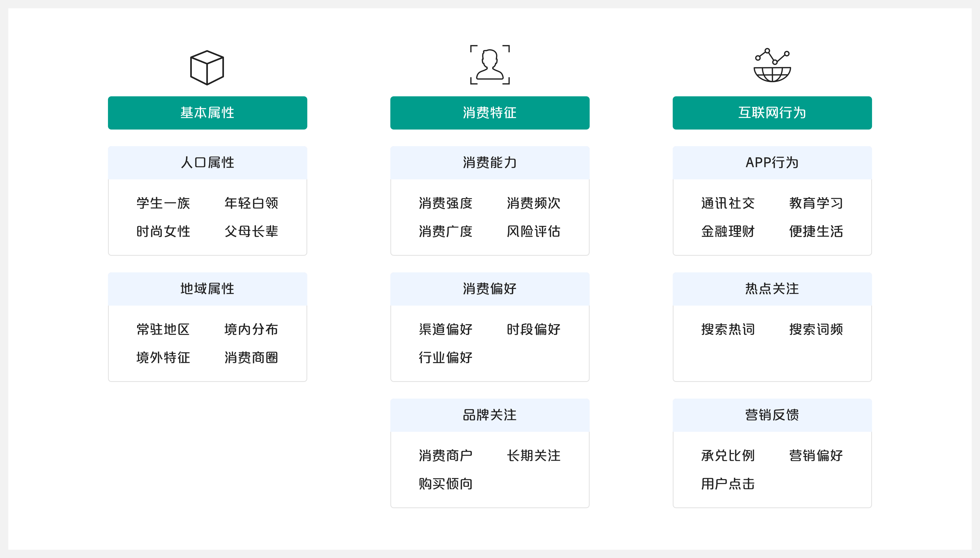
Task: Open the 消费偏好 section header
Action: 490,289
